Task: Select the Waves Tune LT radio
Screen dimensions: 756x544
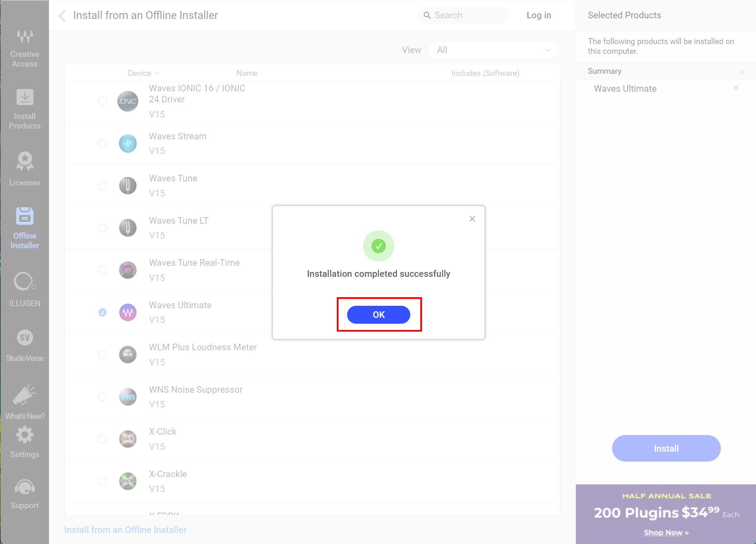Action: point(102,228)
